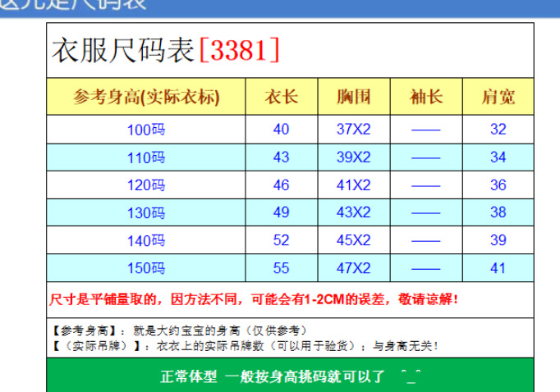The width and height of the screenshot is (560, 392).
Task: Click the 胸围 value 41X2
Action: [x=354, y=185]
